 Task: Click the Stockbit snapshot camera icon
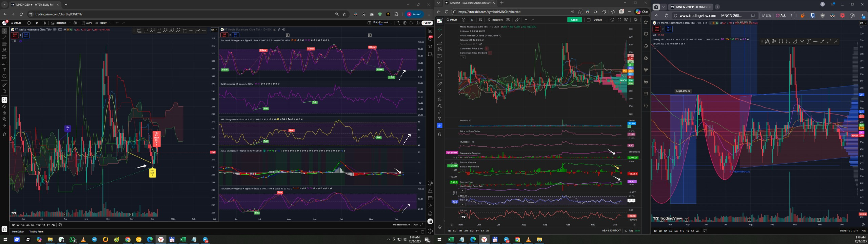[626, 20]
